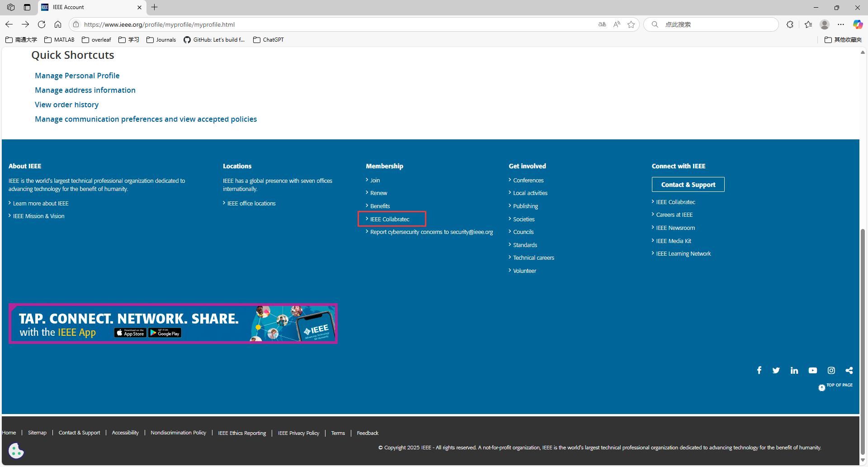Screen dimensions: 868x467
Task: Open the Standards link
Action: coord(525,245)
